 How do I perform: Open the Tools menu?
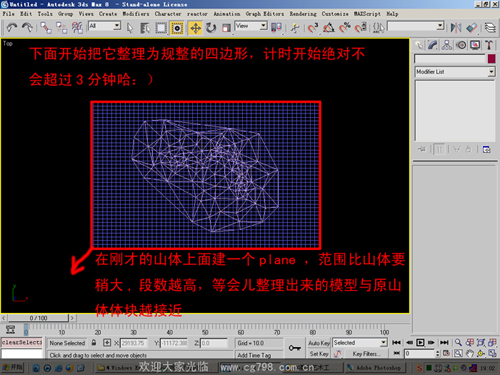(x=45, y=14)
